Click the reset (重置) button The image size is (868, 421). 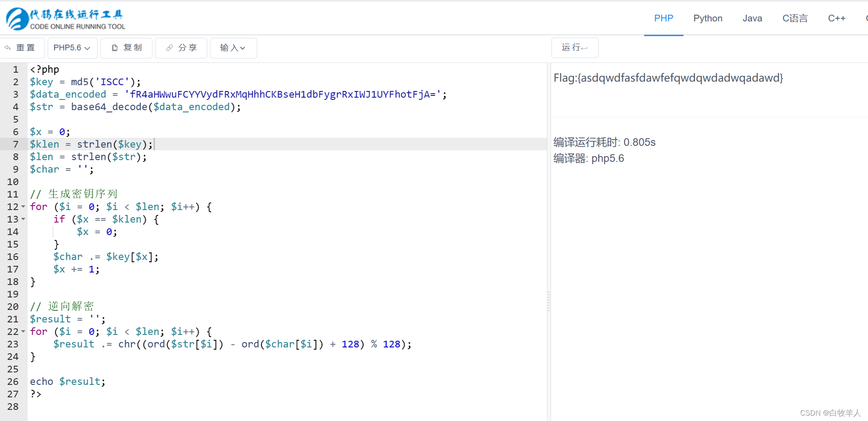[x=21, y=48]
